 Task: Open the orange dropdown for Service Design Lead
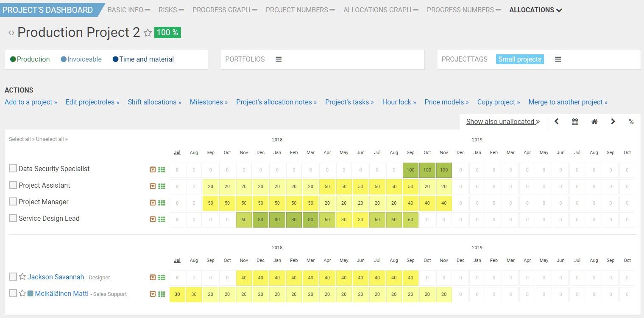coord(153,219)
